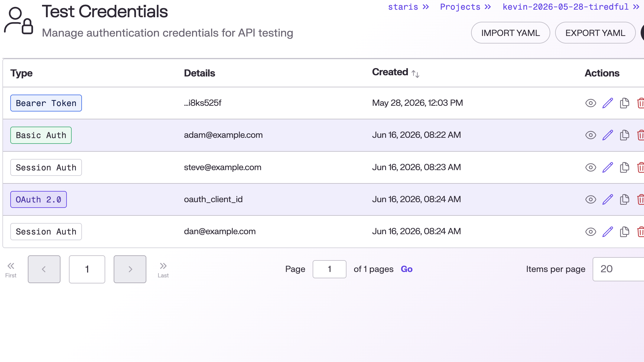Sort the table by Created column

[415, 74]
